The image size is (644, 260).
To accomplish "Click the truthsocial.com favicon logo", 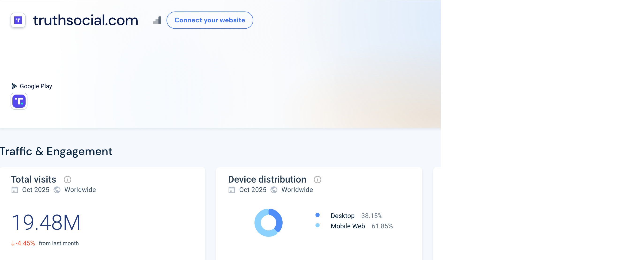I will tap(18, 20).
